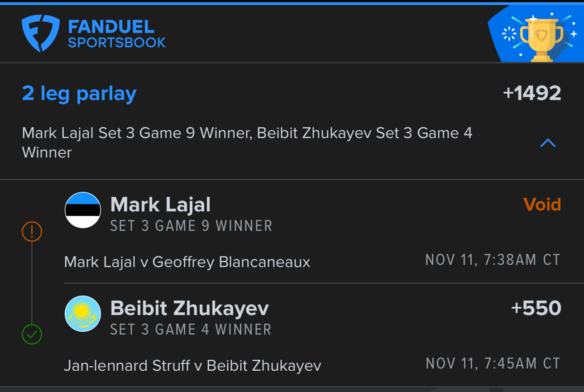This screenshot has width=584, height=392.
Task: Click the +550 odds value
Action: point(536,308)
